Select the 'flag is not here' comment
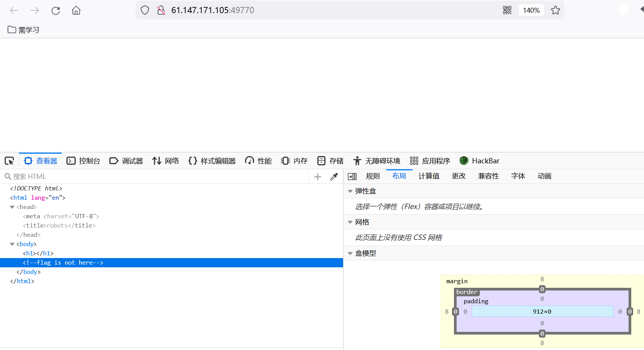644x350 pixels. coord(63,263)
